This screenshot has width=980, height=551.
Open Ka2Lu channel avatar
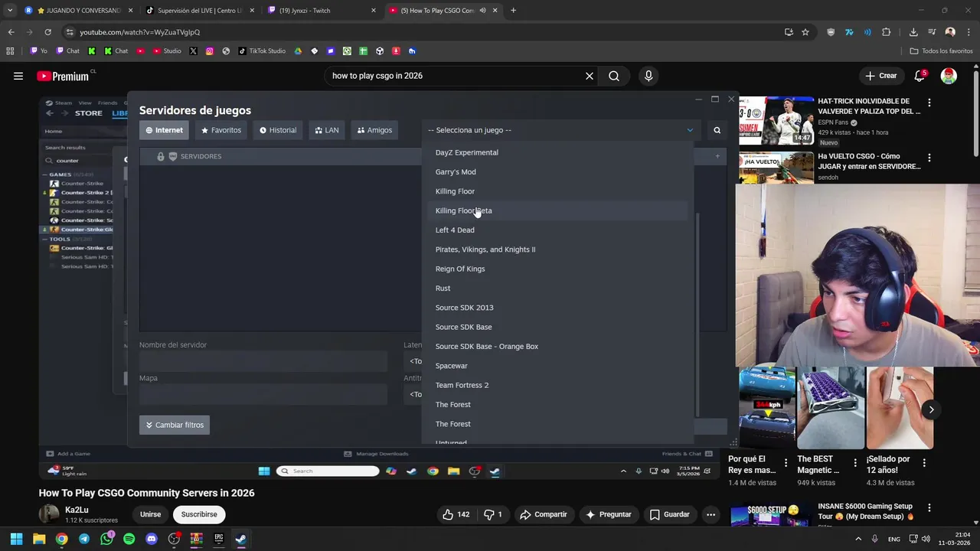coord(48,514)
